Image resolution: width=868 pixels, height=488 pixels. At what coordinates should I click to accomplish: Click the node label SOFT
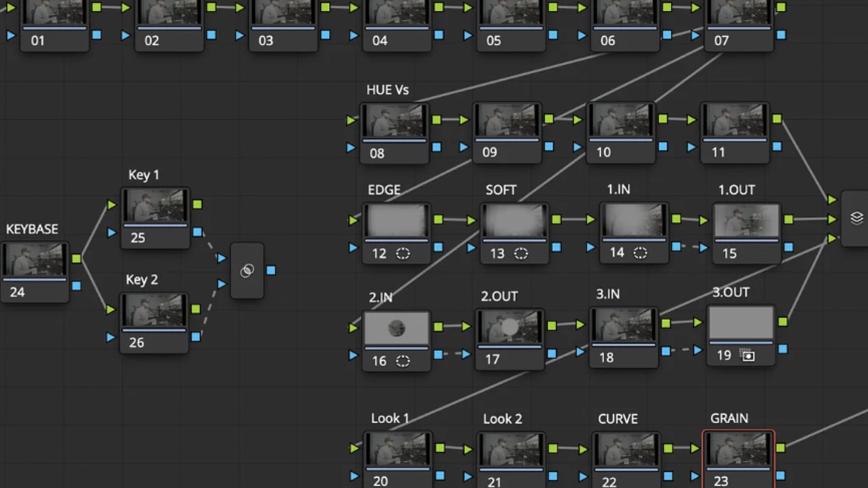click(x=501, y=190)
